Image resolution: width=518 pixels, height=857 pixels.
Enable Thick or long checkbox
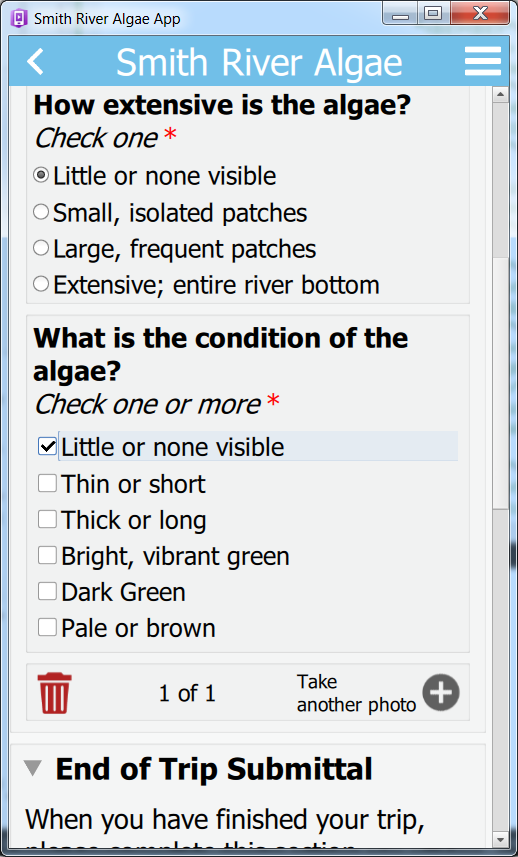pos(48,519)
